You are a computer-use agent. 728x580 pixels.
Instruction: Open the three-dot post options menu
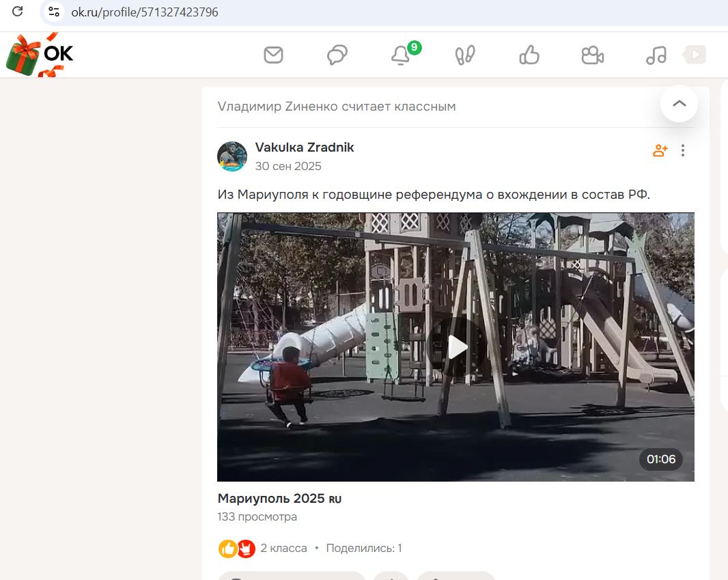coord(682,150)
